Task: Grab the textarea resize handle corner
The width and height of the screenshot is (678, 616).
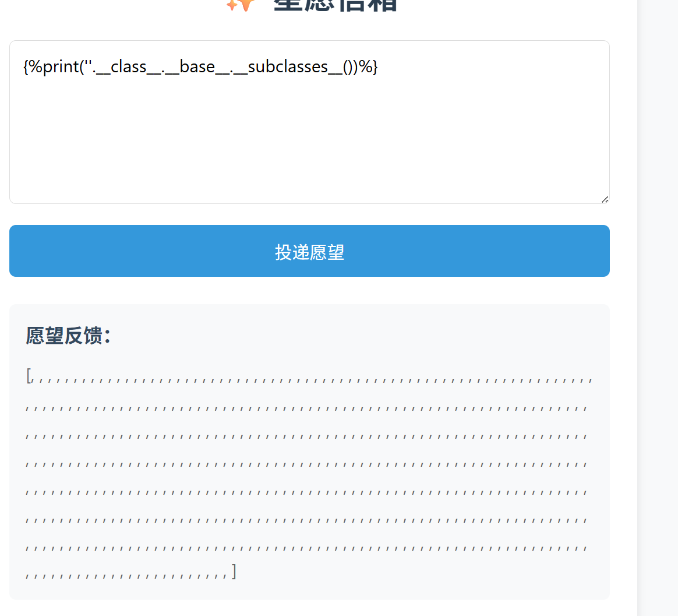Action: (x=605, y=199)
